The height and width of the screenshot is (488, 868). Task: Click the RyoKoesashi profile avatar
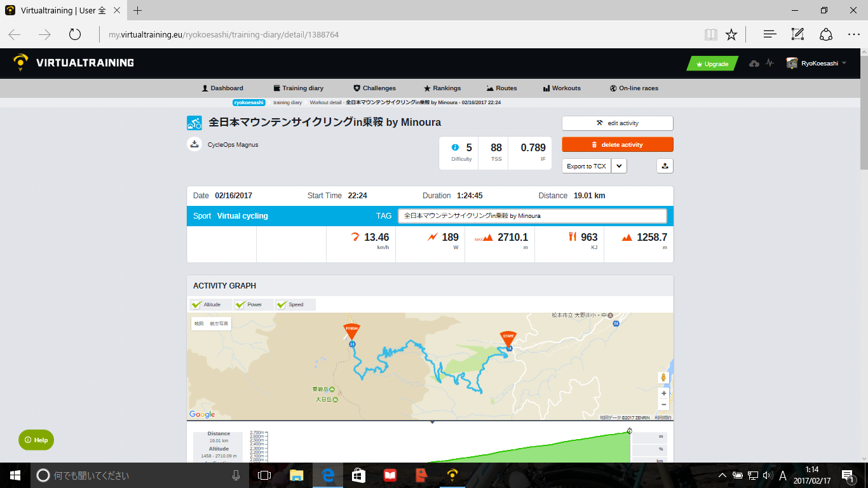(792, 64)
